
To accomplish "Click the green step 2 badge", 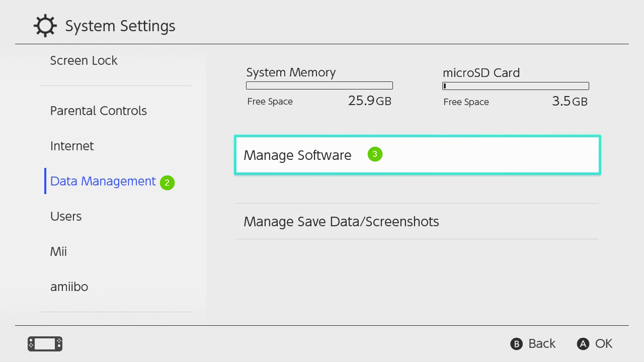I will [167, 183].
